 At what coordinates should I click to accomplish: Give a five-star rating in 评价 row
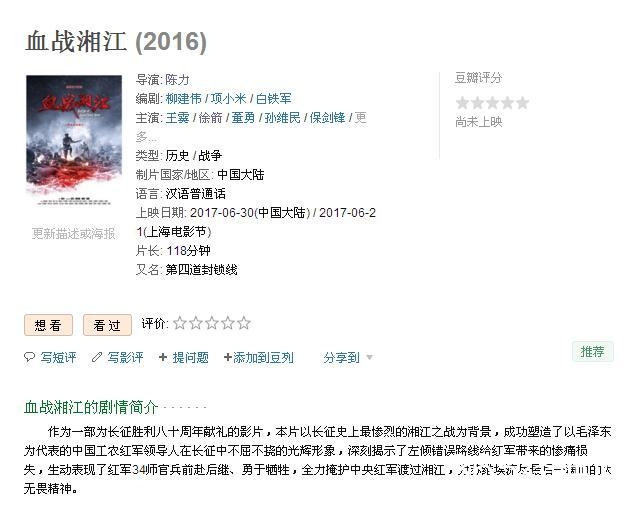coord(243,323)
